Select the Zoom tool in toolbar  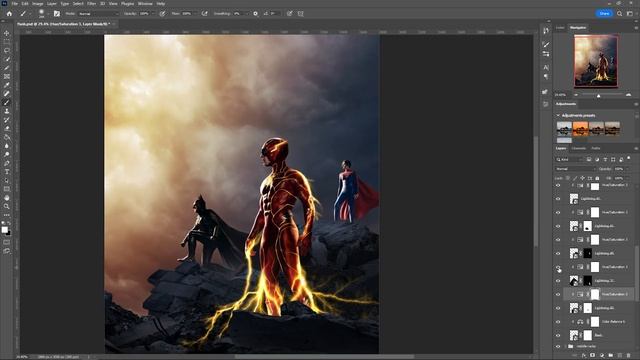[x=7, y=207]
